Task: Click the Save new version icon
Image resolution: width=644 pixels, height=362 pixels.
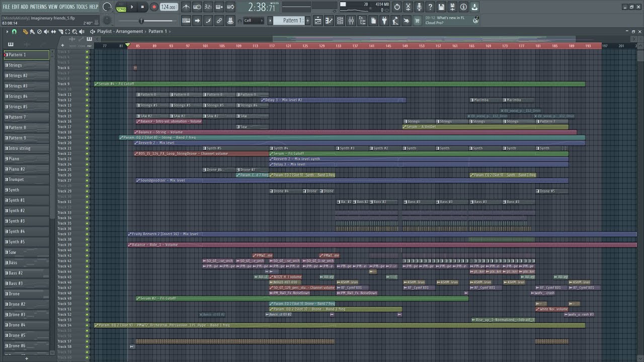Action: (x=452, y=7)
